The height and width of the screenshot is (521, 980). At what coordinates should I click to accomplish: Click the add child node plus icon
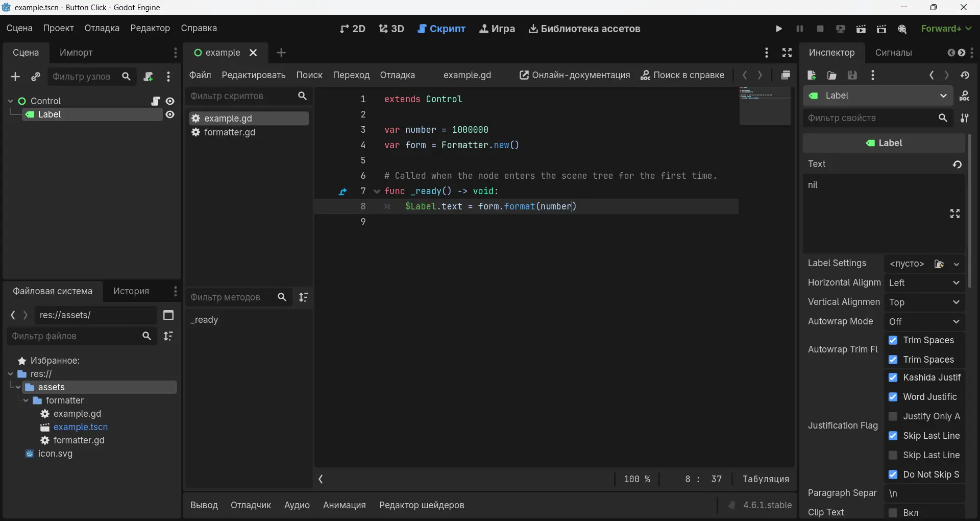point(15,77)
